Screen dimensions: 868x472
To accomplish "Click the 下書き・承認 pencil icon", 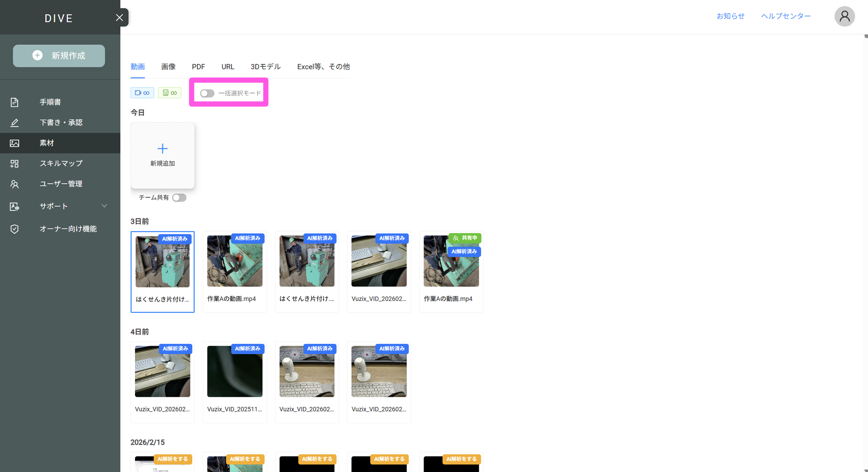I will tap(14, 122).
